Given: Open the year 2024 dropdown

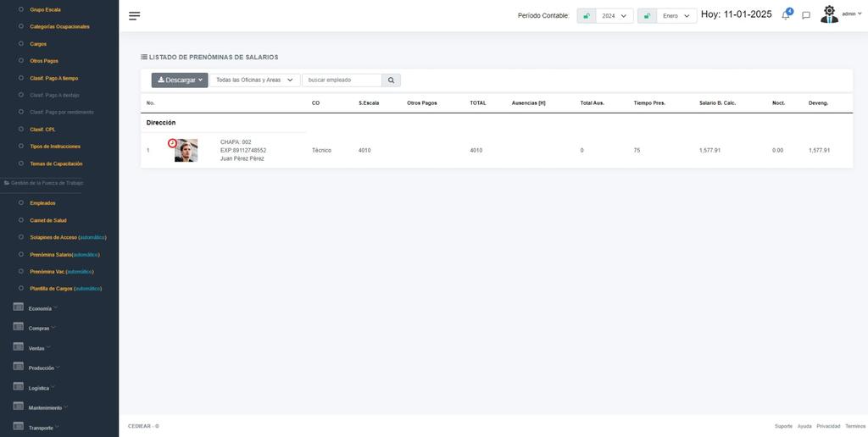Looking at the screenshot, I should [x=615, y=16].
